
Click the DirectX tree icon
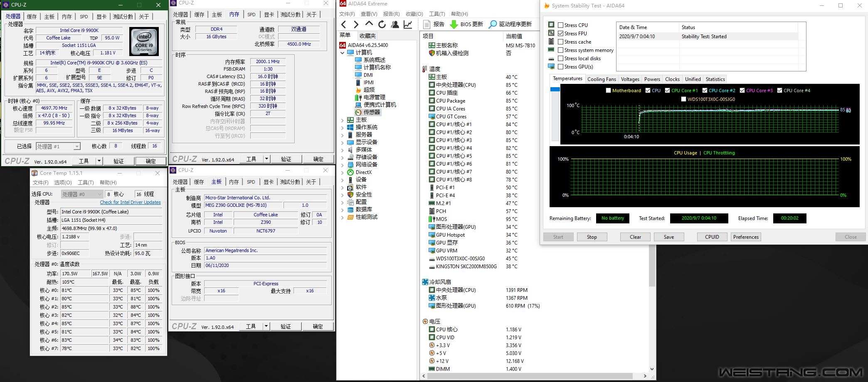350,172
